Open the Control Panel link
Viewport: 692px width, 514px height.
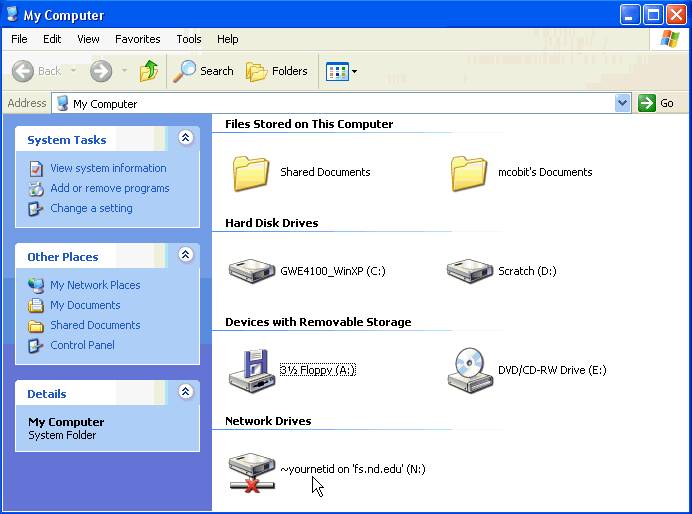82,345
